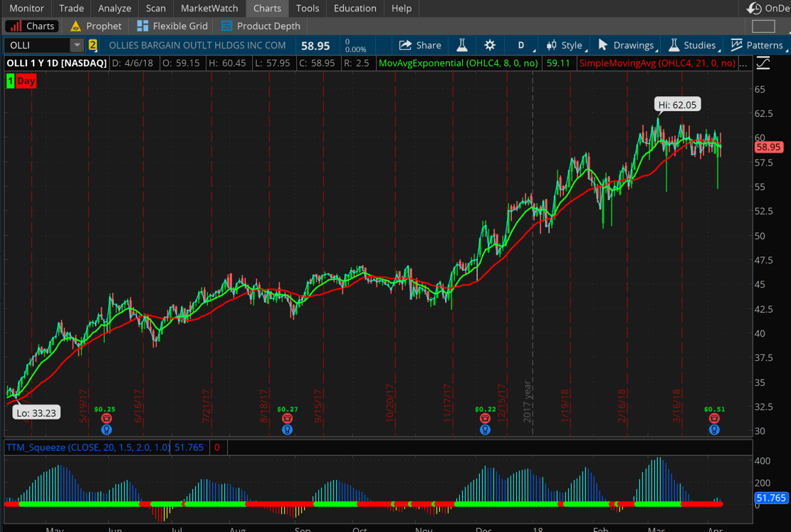This screenshot has height=532, width=791.
Task: Click the OLLI symbol input field
Action: 37,45
